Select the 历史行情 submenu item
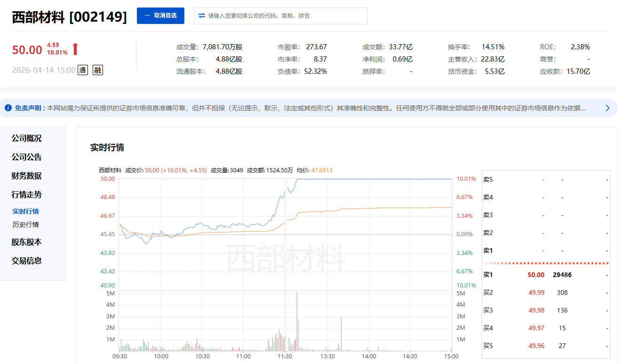The width and height of the screenshot is (618, 364). (26, 225)
